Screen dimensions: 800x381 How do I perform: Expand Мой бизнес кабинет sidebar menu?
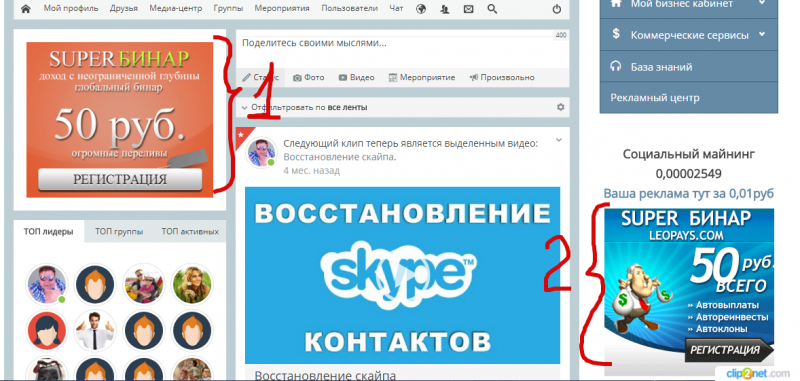[689, 5]
